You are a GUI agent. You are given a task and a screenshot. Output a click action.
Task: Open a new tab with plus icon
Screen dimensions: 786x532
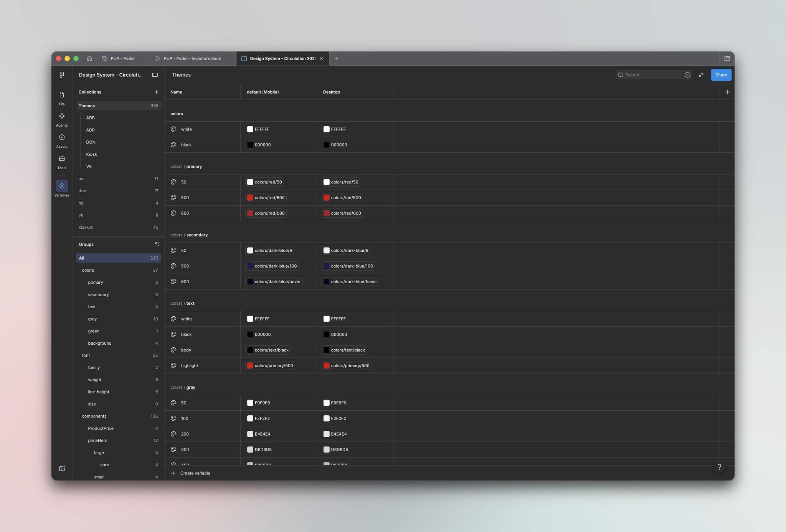[337, 58]
